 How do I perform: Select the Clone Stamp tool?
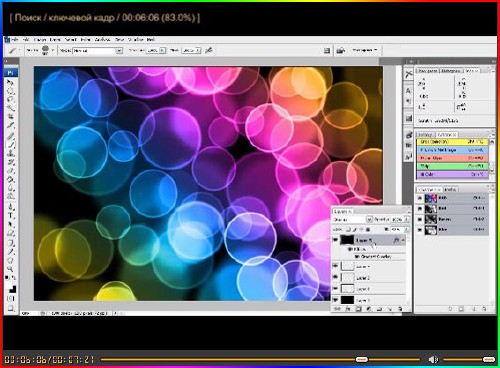11,153
